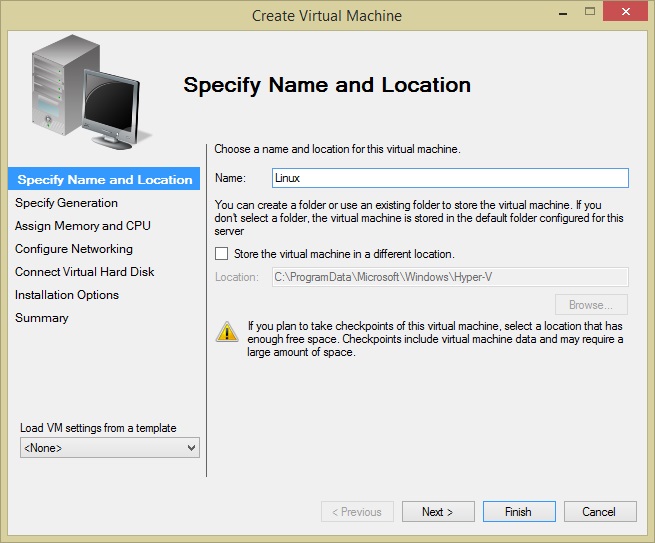655x543 pixels.
Task: Close the window with the red X
Action: click(625, 12)
